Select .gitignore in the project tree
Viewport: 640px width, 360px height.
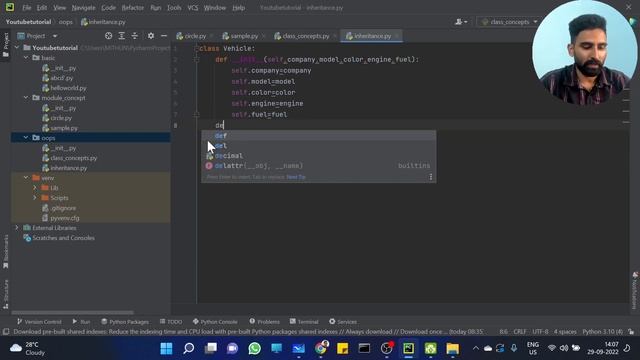tap(63, 208)
